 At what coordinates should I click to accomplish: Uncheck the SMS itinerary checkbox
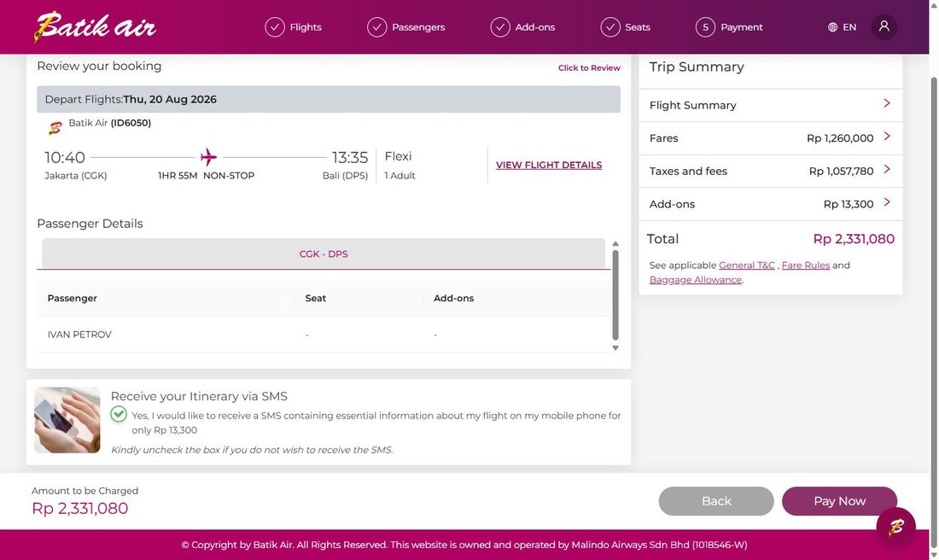(x=119, y=415)
